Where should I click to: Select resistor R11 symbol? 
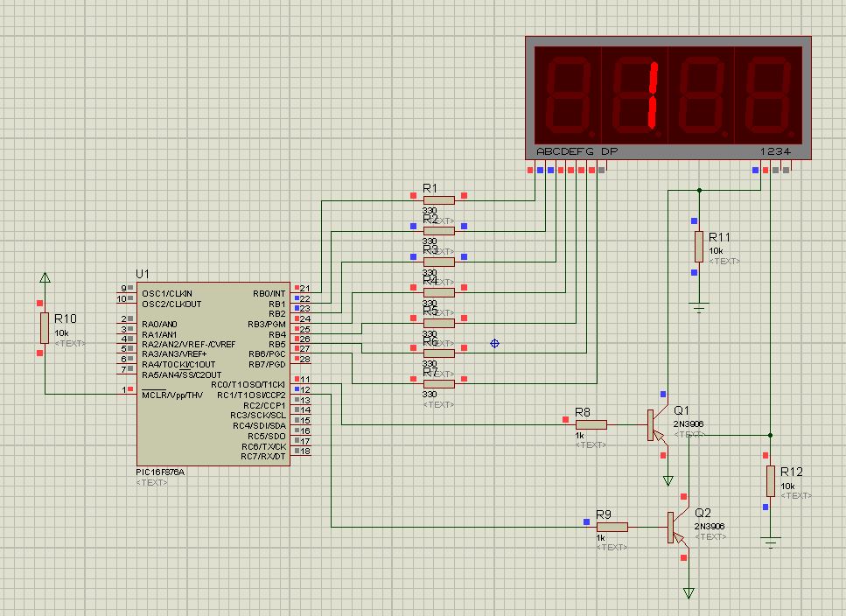699,247
